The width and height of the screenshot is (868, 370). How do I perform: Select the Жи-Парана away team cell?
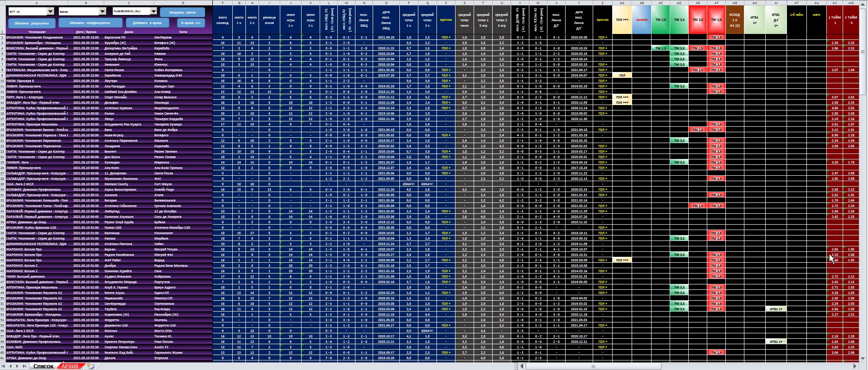(x=183, y=37)
